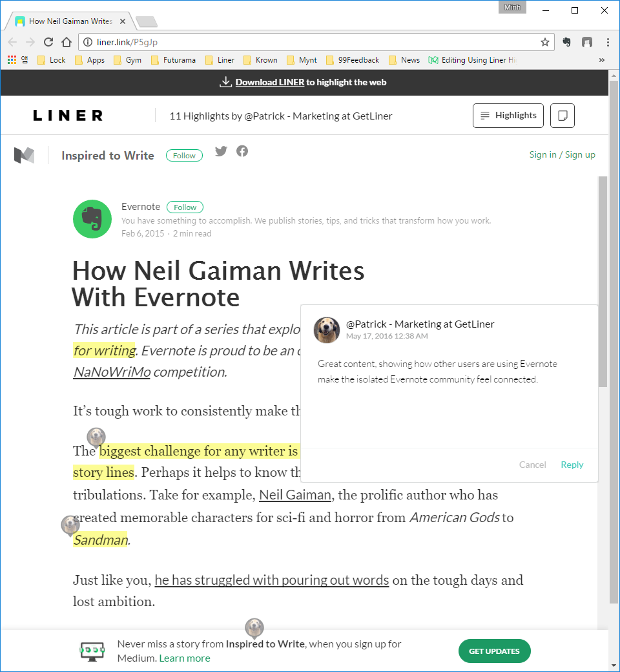
Task: Click the LINER logo
Action: [68, 116]
